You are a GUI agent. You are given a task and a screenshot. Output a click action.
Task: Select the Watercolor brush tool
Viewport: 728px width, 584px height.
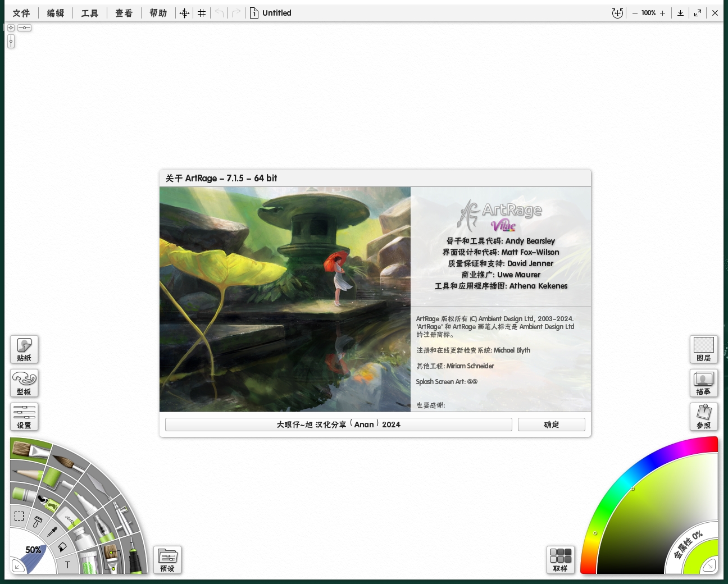coord(69,464)
